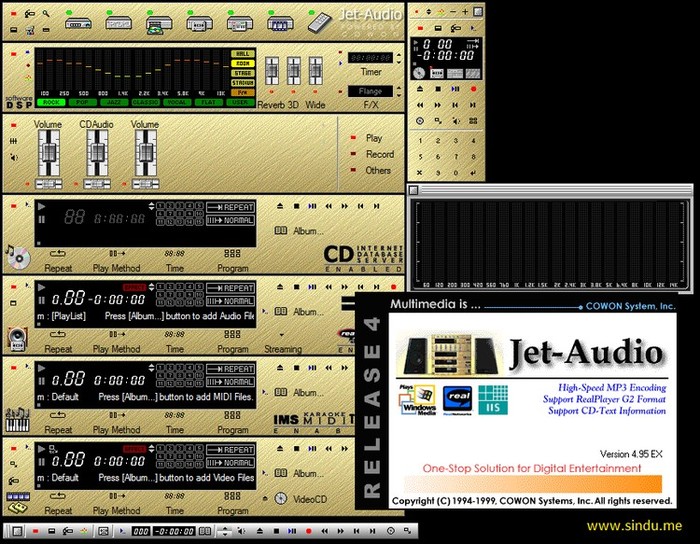Screen dimensions: 700x544
Task: Click the Album book icon in CD player
Action: 281,230
